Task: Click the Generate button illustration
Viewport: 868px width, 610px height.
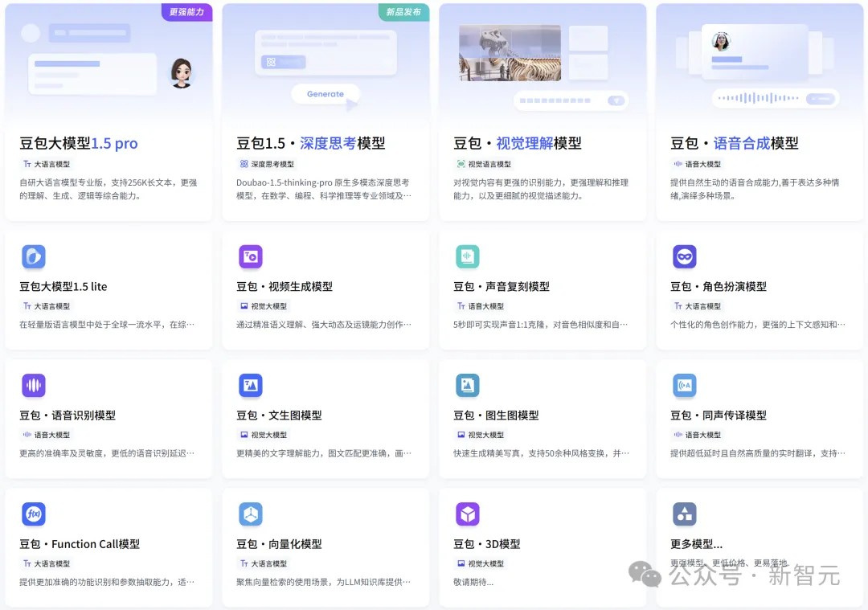Action: [325, 94]
